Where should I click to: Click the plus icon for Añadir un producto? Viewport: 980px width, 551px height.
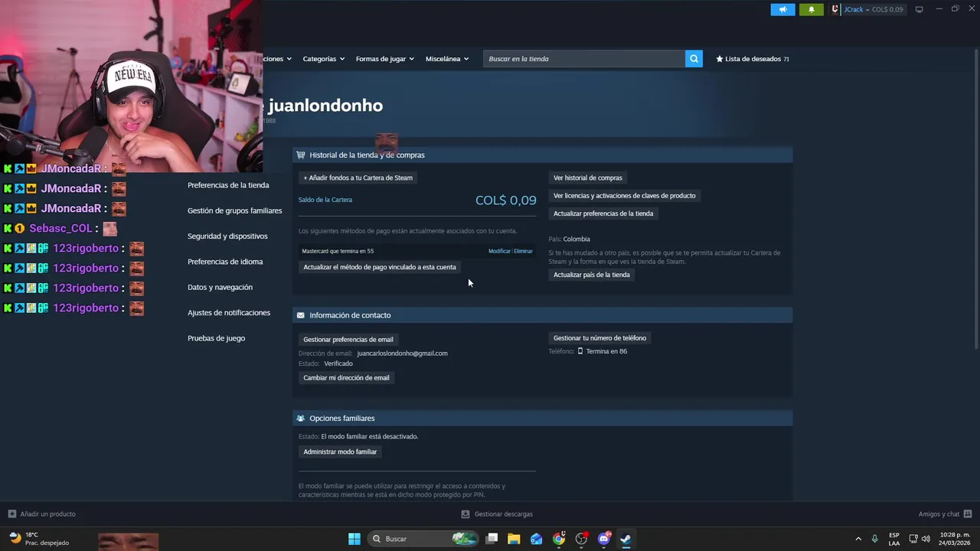click(x=11, y=514)
